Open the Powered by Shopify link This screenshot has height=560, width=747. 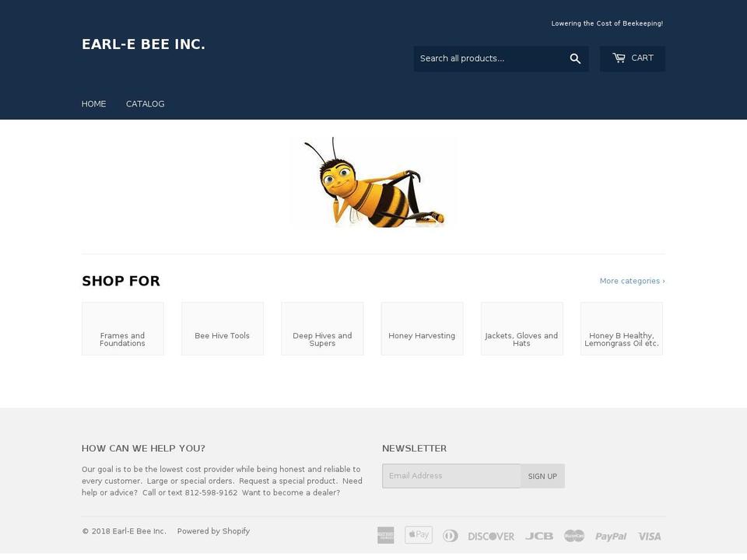click(213, 531)
